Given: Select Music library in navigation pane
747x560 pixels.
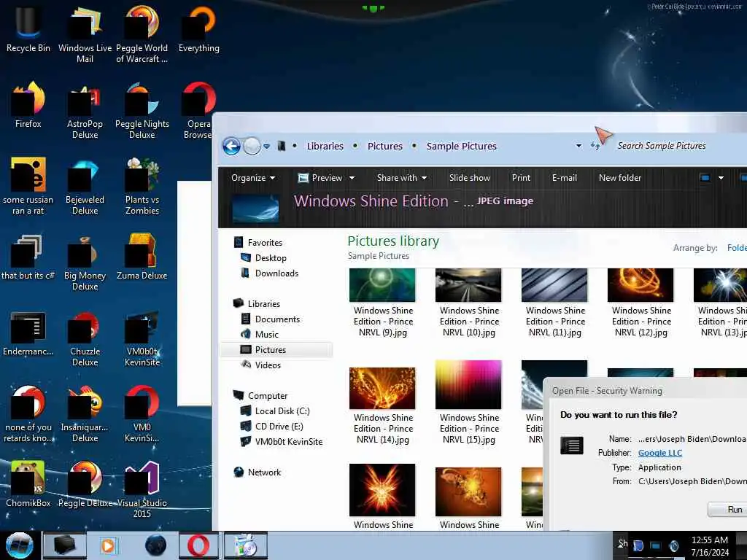Looking at the screenshot, I should 260,334.
